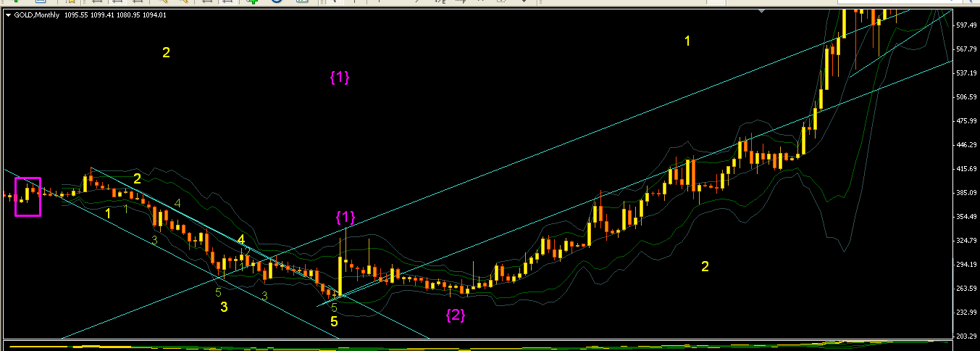Click the 232.99 price scale label
This screenshot has height=351, width=980.
[967, 313]
